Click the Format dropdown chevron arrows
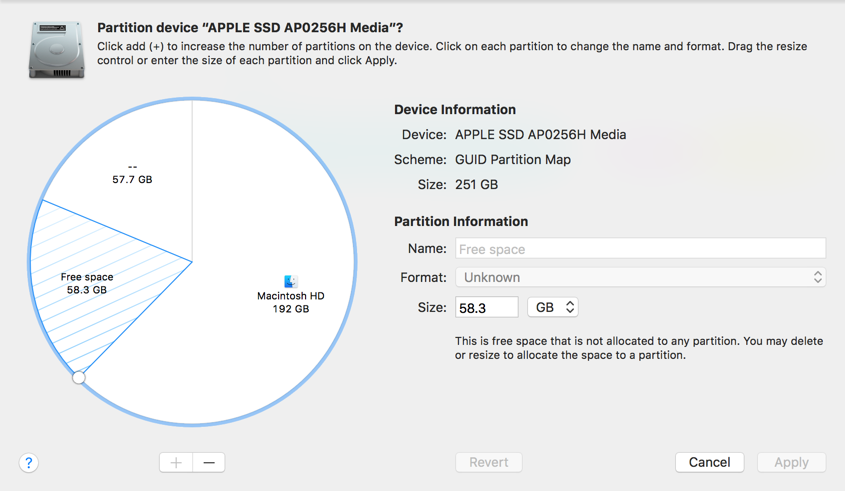 point(817,277)
